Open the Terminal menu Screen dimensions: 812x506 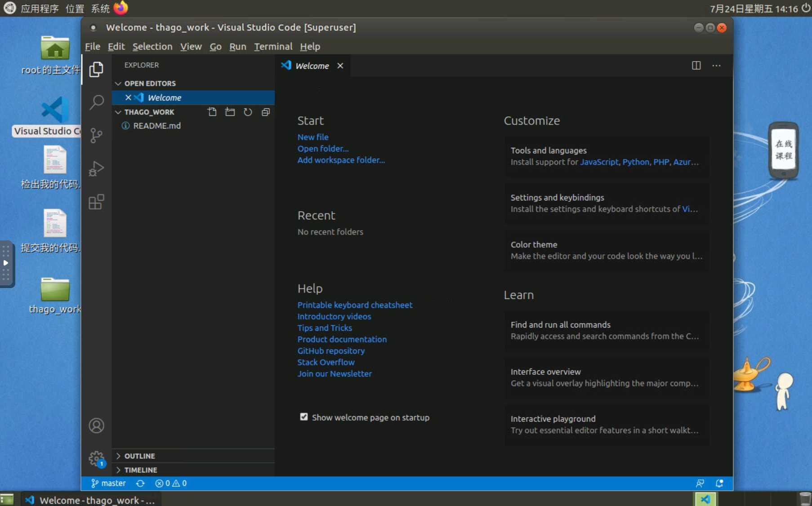pyautogui.click(x=273, y=46)
